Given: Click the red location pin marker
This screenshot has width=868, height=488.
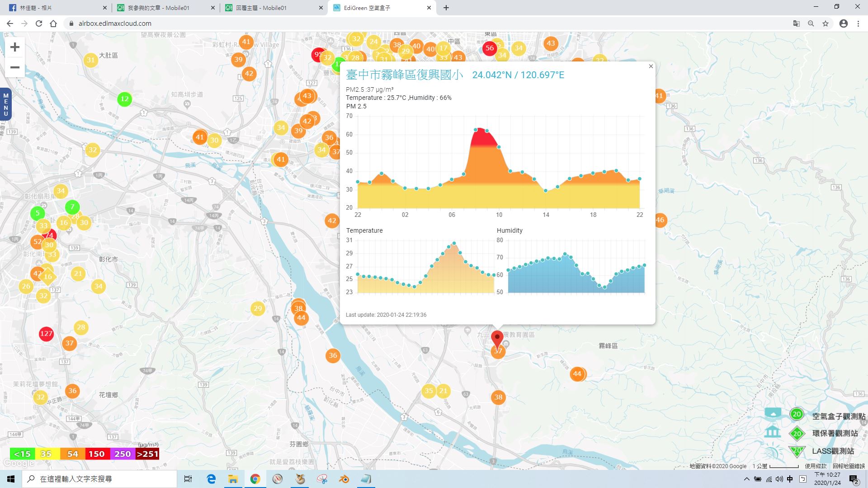Looking at the screenshot, I should 497,339.
